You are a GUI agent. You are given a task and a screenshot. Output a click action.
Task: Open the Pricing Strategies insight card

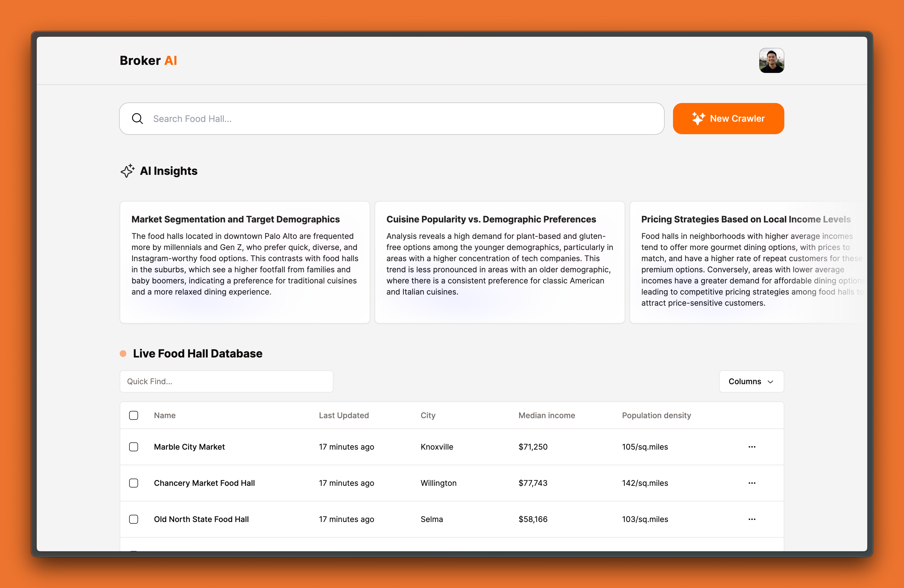coord(746,262)
